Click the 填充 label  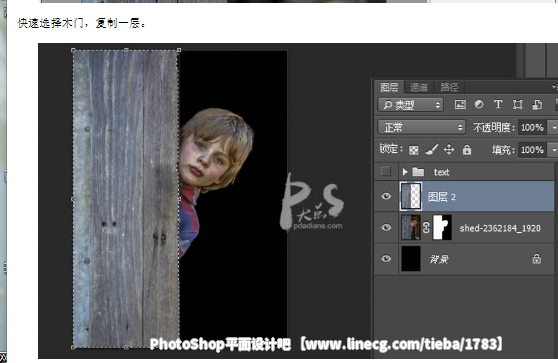click(504, 150)
